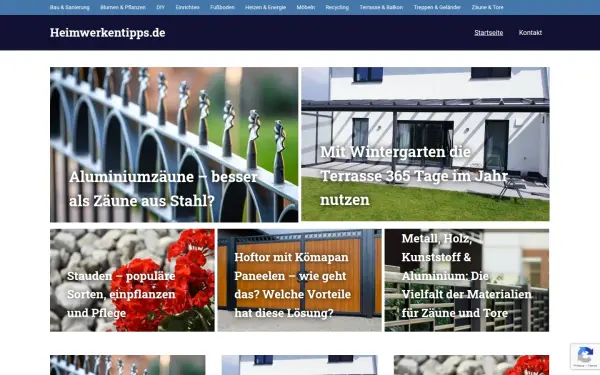The height and width of the screenshot is (375, 600).
Task: Open the Zäune & Tore category
Action: pyautogui.click(x=488, y=7)
